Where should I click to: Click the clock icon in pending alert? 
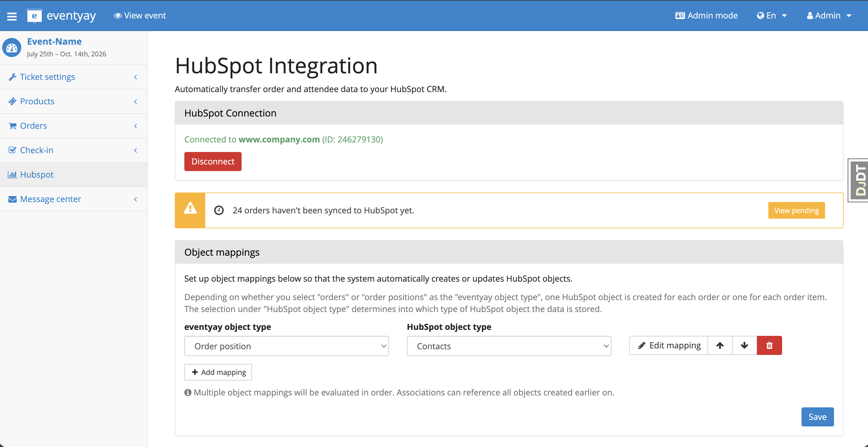(219, 210)
